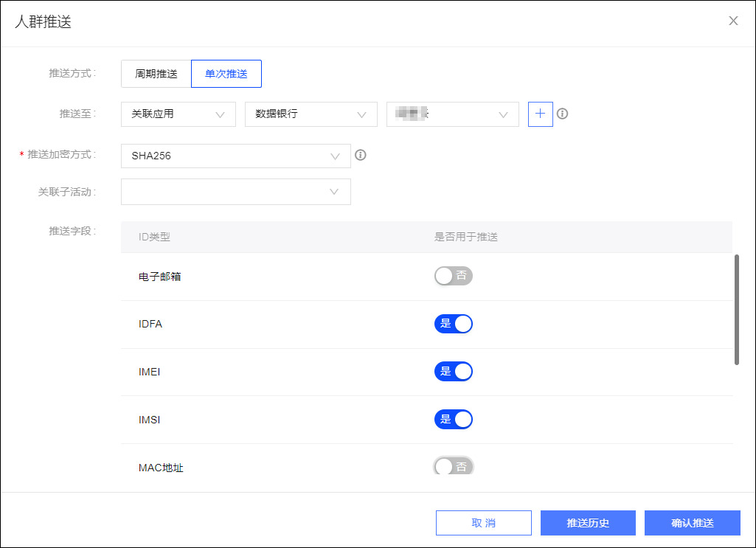Click the plus icon to add push target
Viewport: 756px width, 548px height.
(540, 114)
